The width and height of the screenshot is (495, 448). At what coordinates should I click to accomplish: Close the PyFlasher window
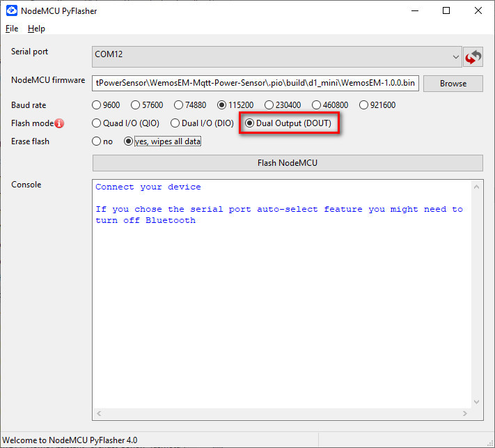coord(478,10)
